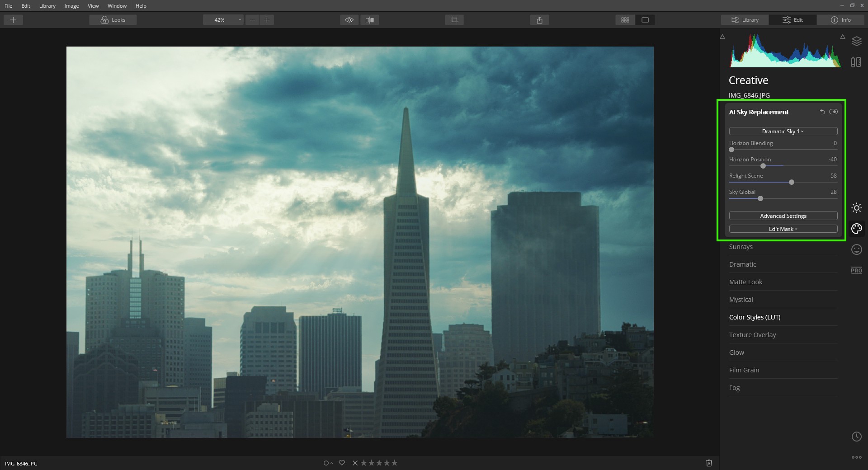Open the Canvas tools icon
868x470 pixels.
[856, 62]
